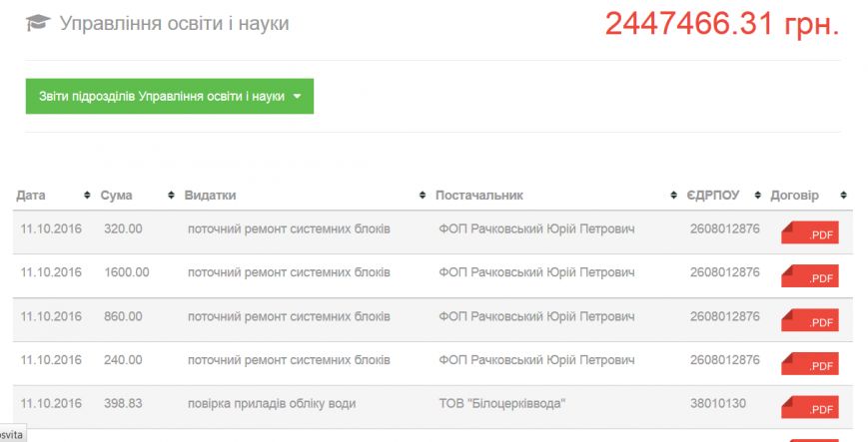868x442 pixels.
Task: Click graduation cap icon beside Управління освіти
Action: pyautogui.click(x=38, y=23)
